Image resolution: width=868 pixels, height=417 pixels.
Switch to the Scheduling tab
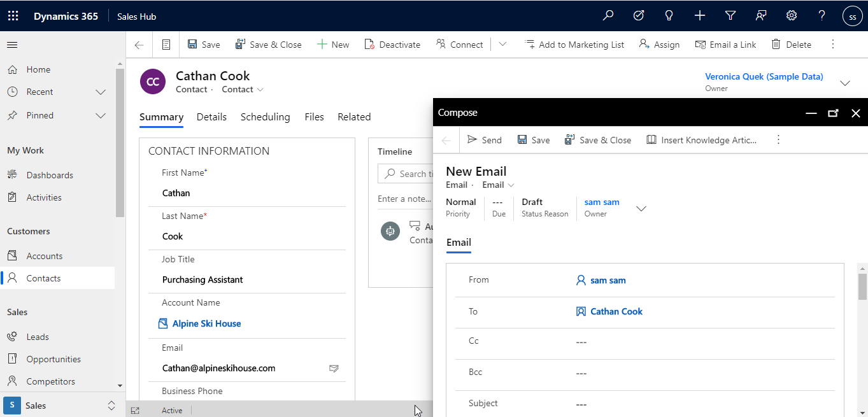tap(265, 117)
